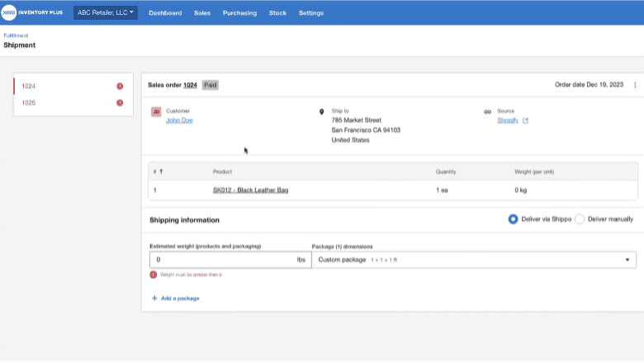Select the Deliver via Shippo option
This screenshot has width=644, height=363.
(x=513, y=219)
